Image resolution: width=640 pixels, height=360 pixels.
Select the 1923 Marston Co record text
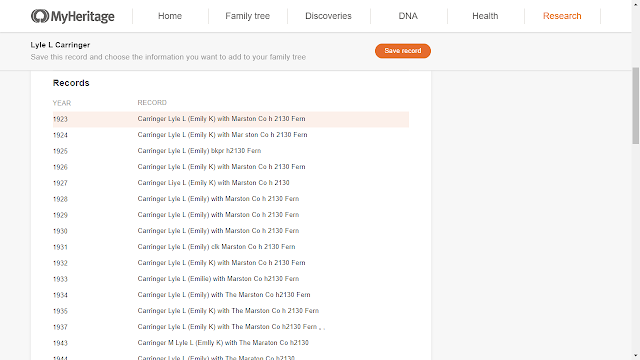pos(221,119)
